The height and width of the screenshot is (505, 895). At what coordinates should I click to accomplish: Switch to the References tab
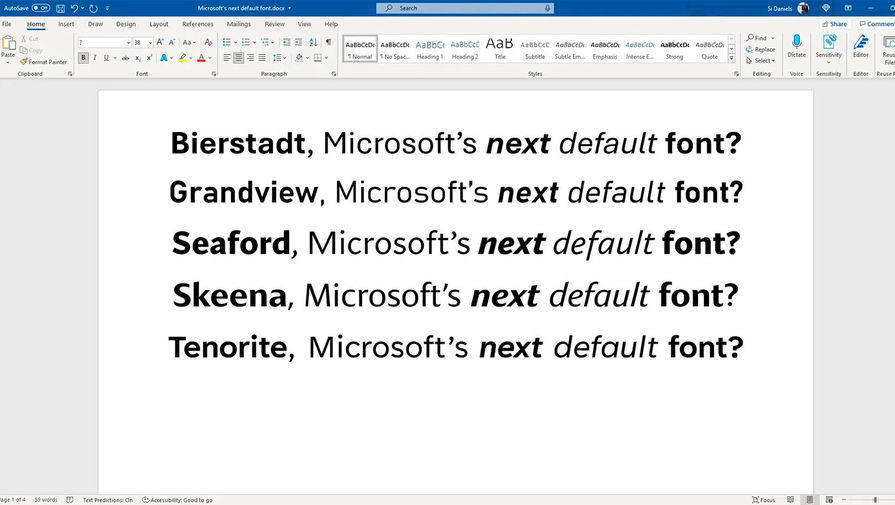[x=197, y=24]
